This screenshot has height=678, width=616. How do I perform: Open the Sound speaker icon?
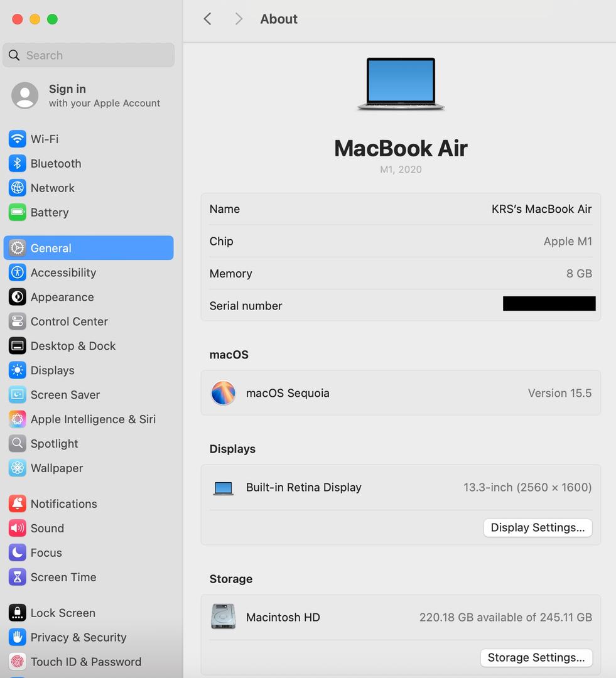coord(18,528)
